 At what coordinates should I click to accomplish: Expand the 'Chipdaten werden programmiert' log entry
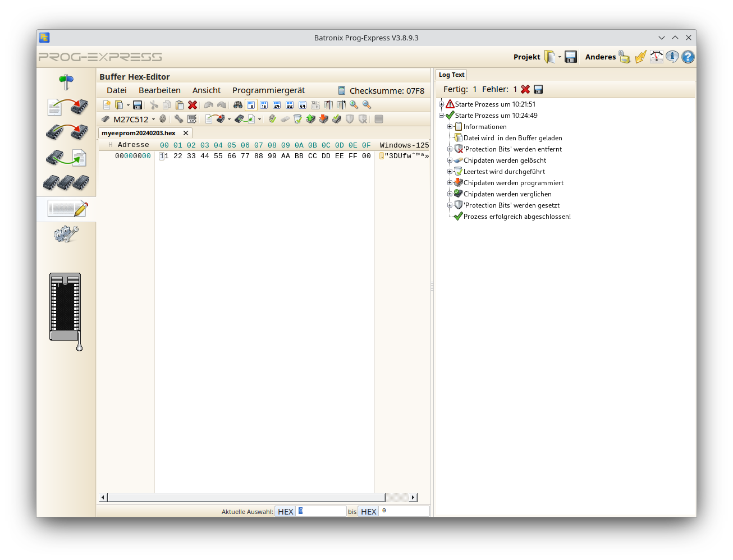point(450,182)
